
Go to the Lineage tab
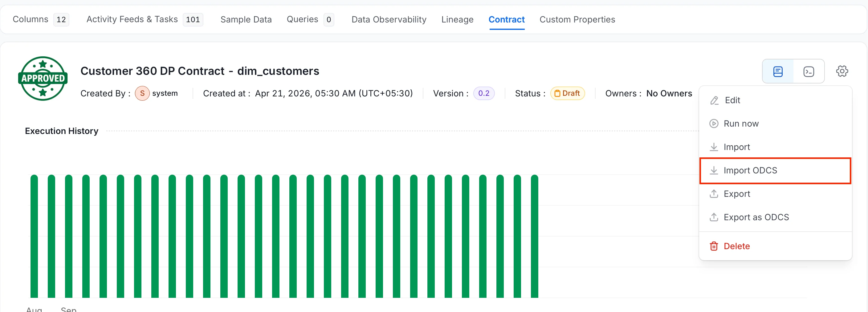pyautogui.click(x=457, y=19)
